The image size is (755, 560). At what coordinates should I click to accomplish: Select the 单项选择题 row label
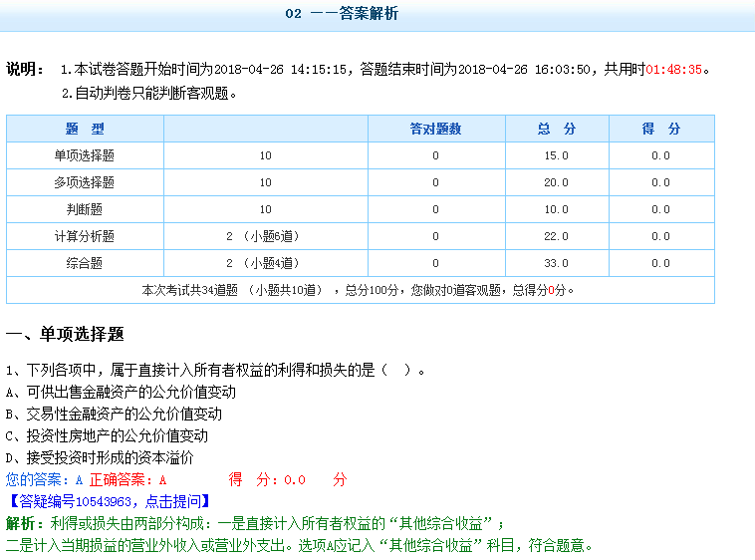tap(85, 155)
